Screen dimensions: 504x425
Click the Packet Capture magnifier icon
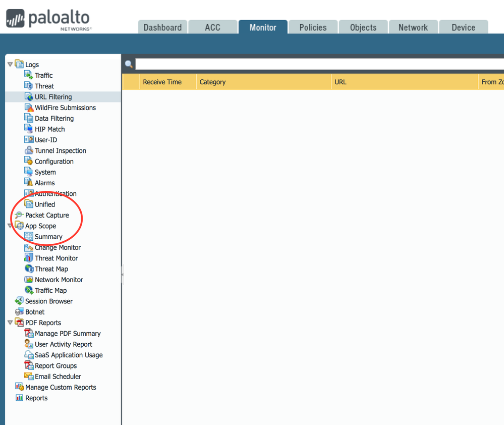coord(19,215)
